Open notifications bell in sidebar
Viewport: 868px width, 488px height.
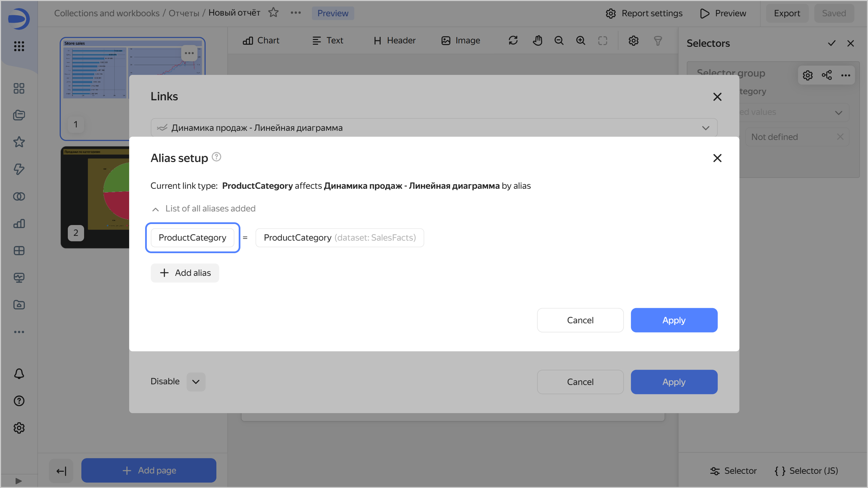(19, 374)
